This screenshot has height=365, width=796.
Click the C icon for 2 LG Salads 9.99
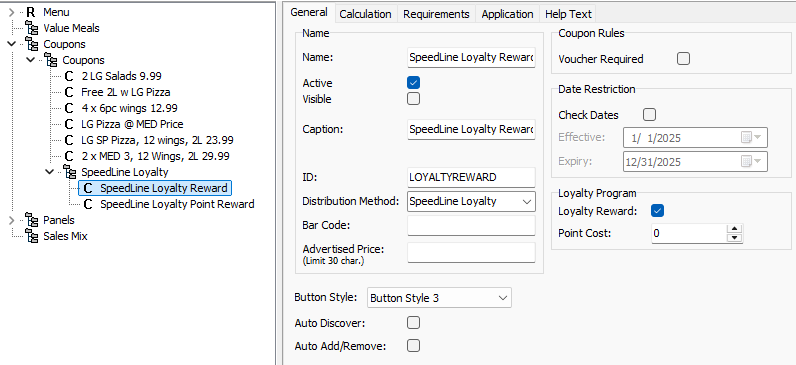click(x=70, y=77)
